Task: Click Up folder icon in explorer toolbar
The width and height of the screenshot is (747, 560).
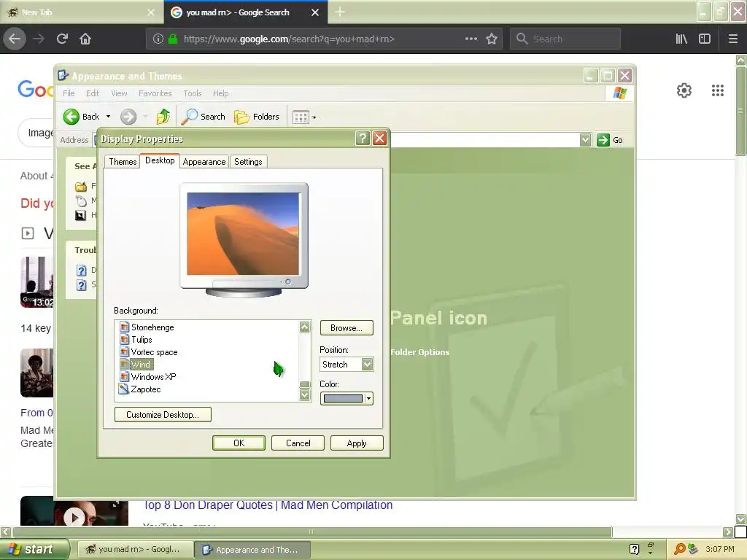Action: [x=163, y=117]
